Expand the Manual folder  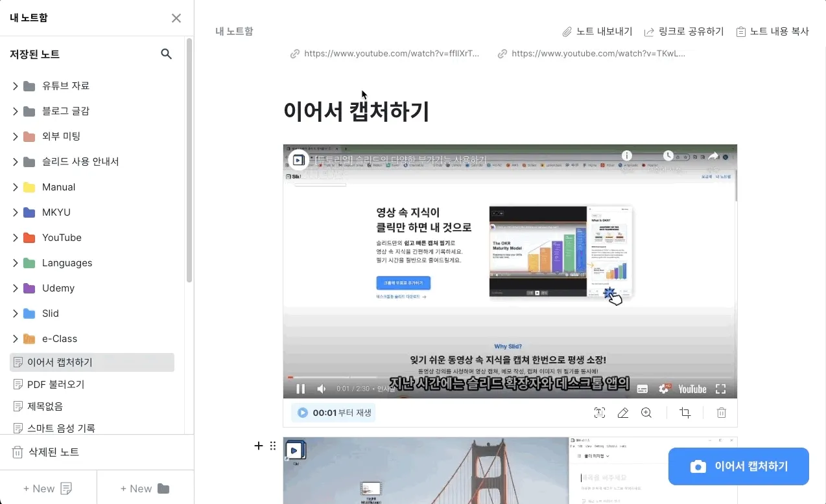coord(15,187)
